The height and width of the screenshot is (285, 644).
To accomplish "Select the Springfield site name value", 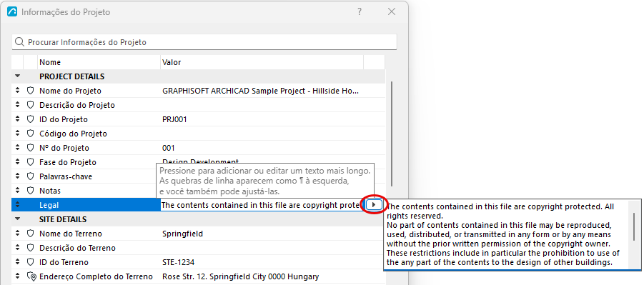I will pos(182,234).
